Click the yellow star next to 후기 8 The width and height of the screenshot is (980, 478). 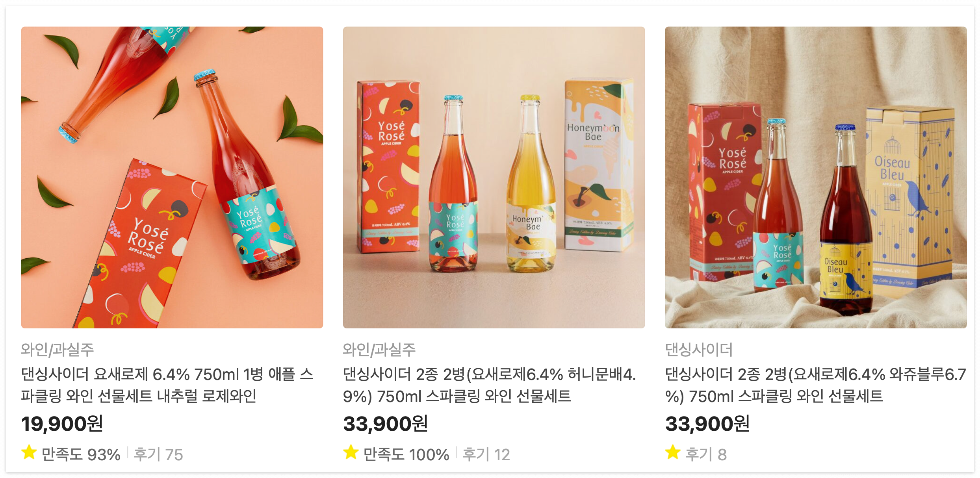(x=673, y=453)
